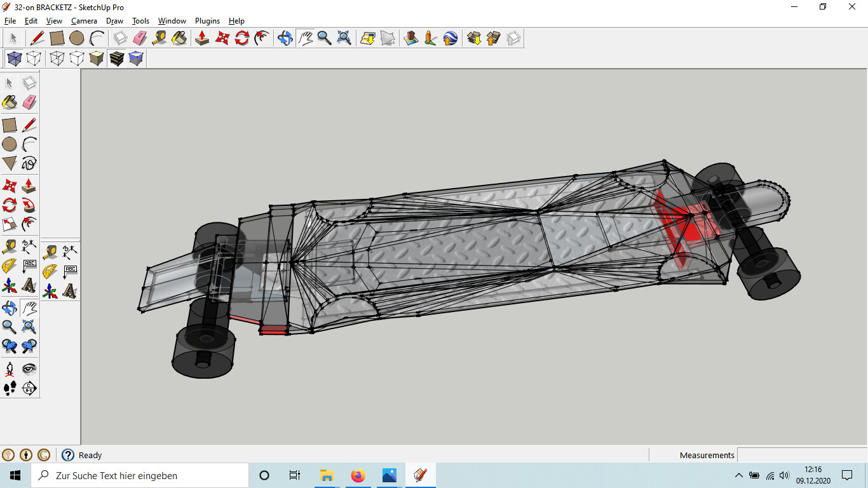This screenshot has height=488, width=868.
Task: Open Firefox from the taskbar
Action: pyautogui.click(x=358, y=475)
